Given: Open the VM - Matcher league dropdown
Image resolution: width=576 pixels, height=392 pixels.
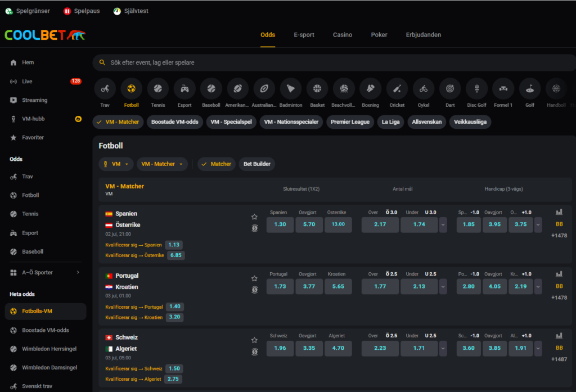Looking at the screenshot, I should [x=162, y=164].
